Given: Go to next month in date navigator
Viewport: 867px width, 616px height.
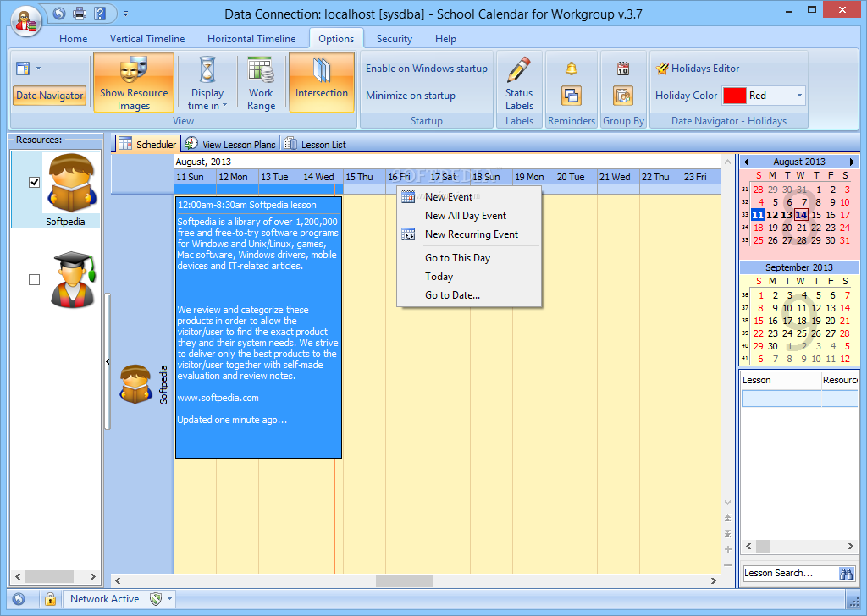Looking at the screenshot, I should (852, 162).
